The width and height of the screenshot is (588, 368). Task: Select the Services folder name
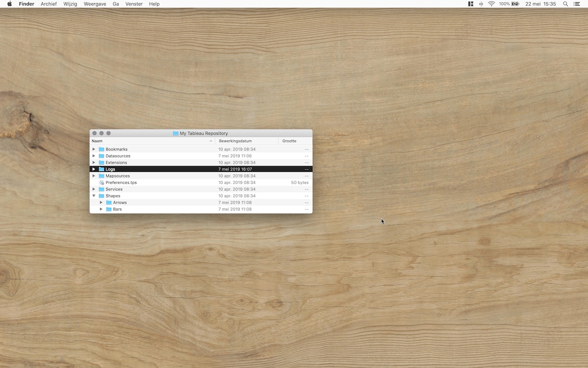click(114, 189)
